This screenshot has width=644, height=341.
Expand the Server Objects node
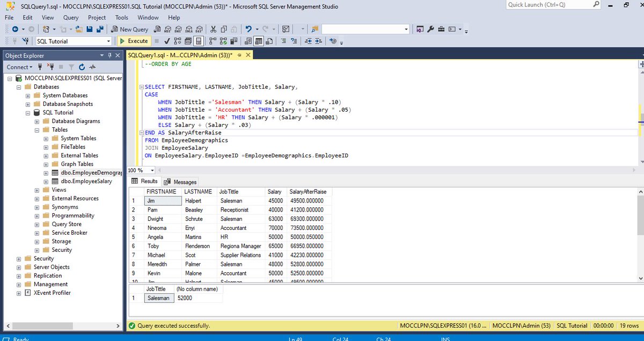tap(19, 267)
